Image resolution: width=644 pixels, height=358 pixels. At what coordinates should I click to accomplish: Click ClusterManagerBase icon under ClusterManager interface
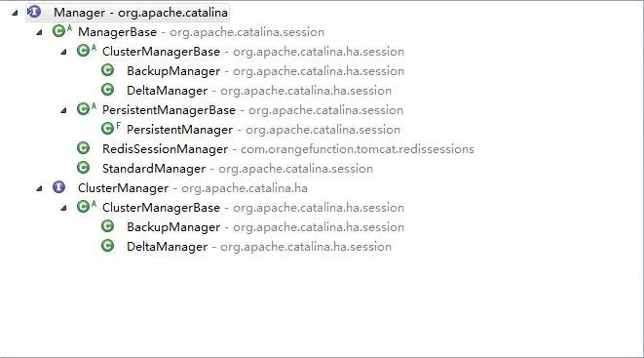click(x=84, y=207)
